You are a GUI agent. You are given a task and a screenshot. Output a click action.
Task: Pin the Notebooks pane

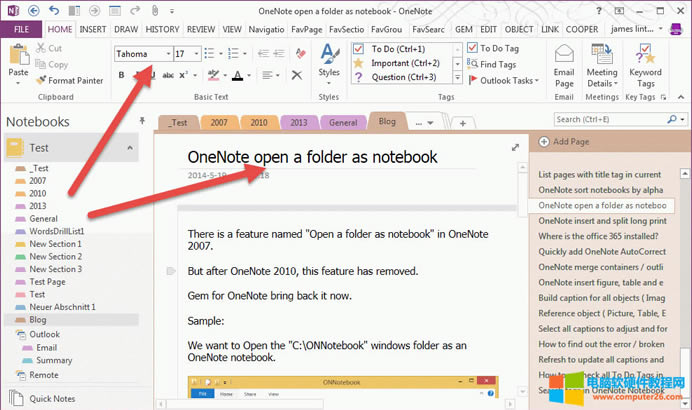[142, 120]
